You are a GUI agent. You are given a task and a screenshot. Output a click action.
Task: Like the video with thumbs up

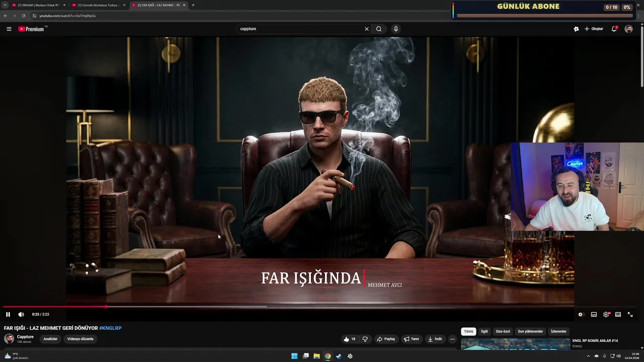coord(350,339)
